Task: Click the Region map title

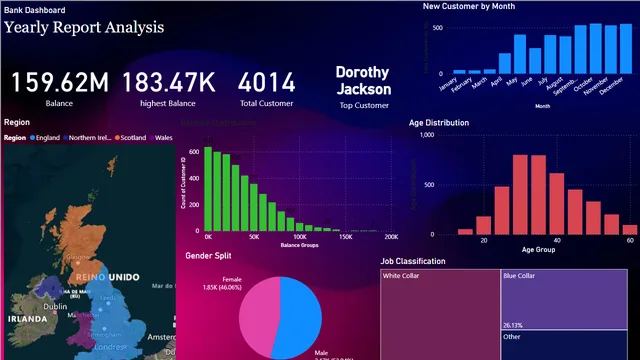Action: tap(17, 122)
